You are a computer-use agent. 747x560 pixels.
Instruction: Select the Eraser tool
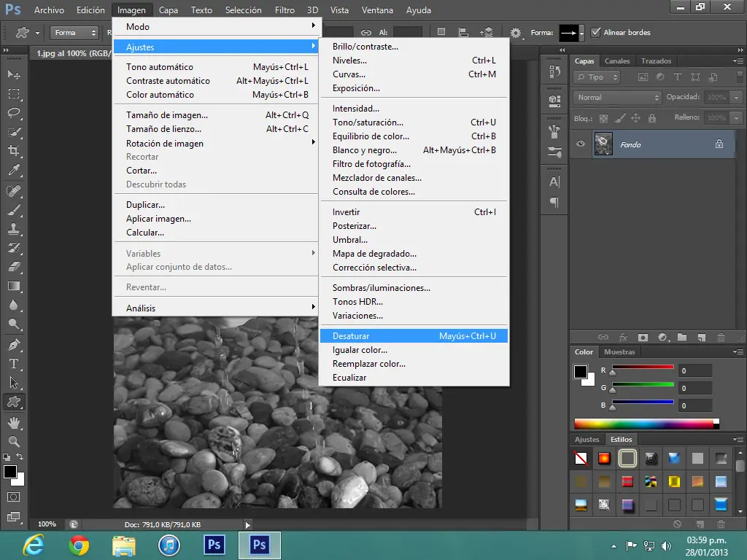14,267
